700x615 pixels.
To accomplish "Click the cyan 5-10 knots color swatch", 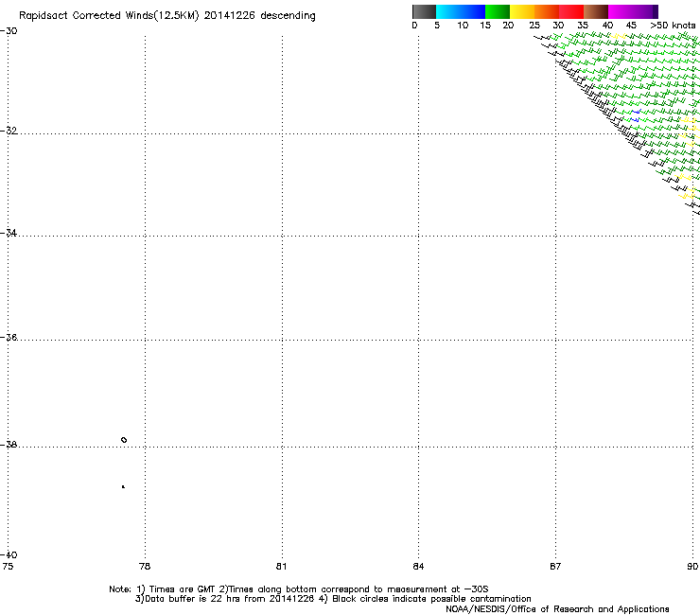I will point(448,11).
